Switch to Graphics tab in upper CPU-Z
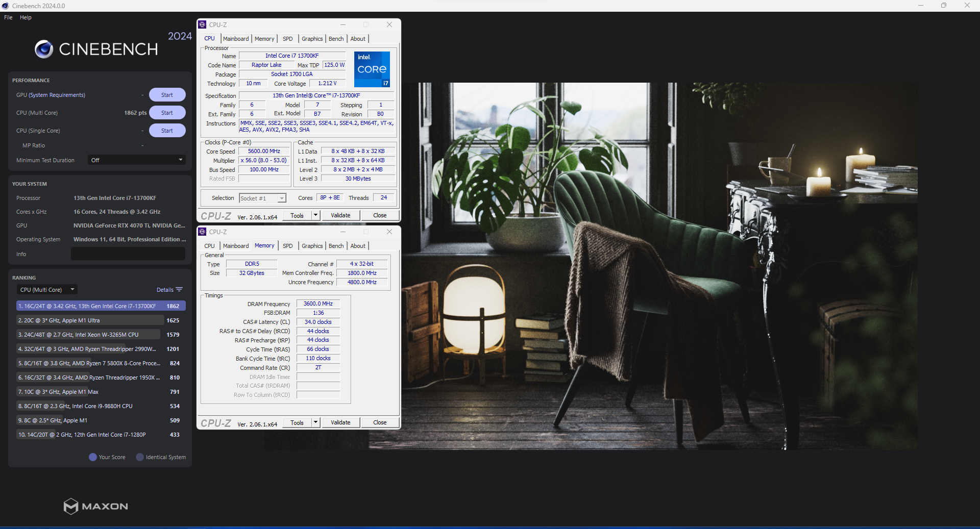The width and height of the screenshot is (980, 529). coord(312,39)
